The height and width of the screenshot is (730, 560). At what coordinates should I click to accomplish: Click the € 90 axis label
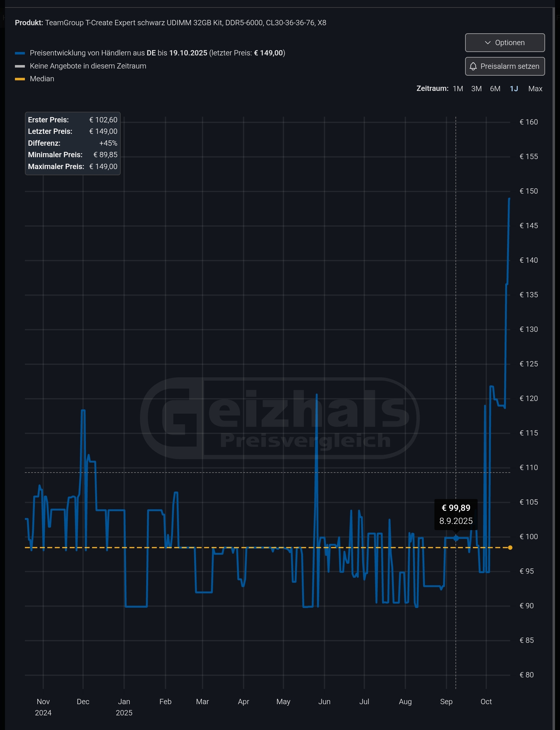click(527, 606)
